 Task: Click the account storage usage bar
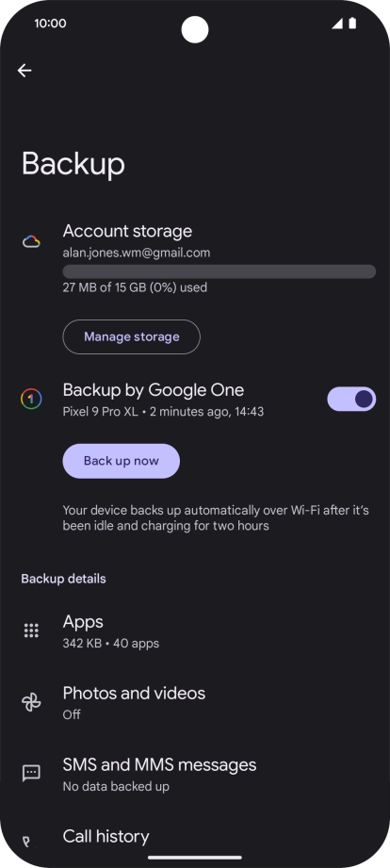[219, 271]
